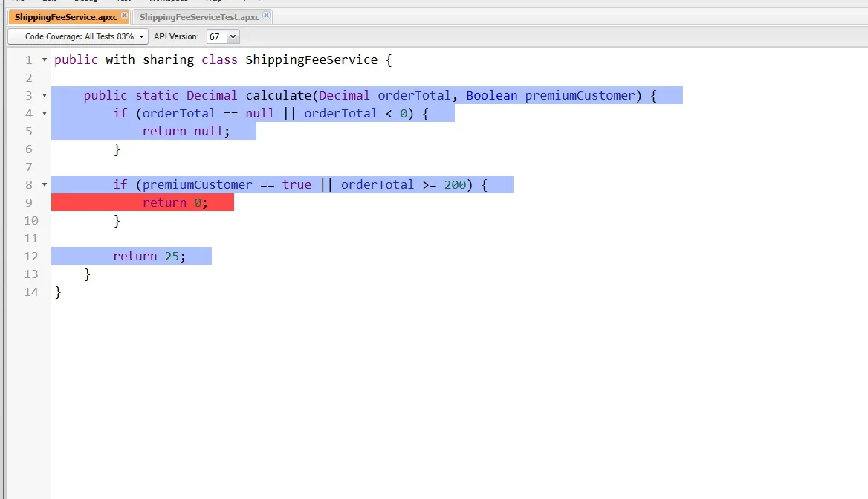Viewport: 868px width, 499px height.
Task: Click the API Version 67 field
Action: tap(217, 36)
